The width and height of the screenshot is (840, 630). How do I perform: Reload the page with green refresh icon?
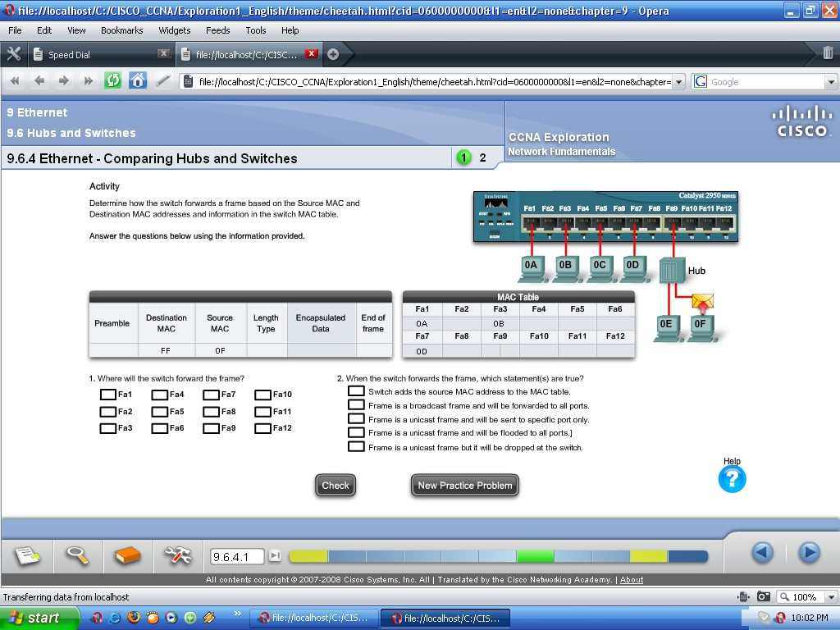tap(112, 81)
